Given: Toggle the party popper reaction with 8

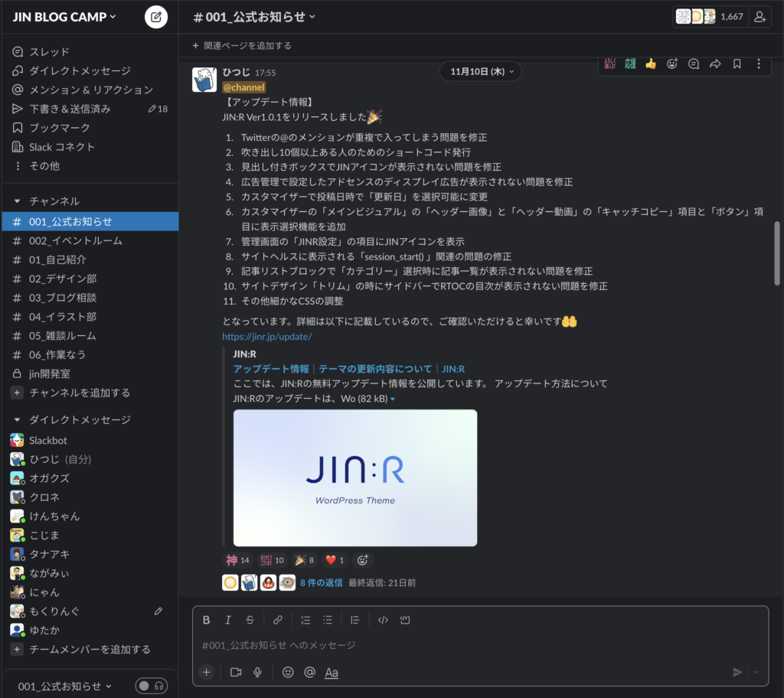Looking at the screenshot, I should 305,560.
